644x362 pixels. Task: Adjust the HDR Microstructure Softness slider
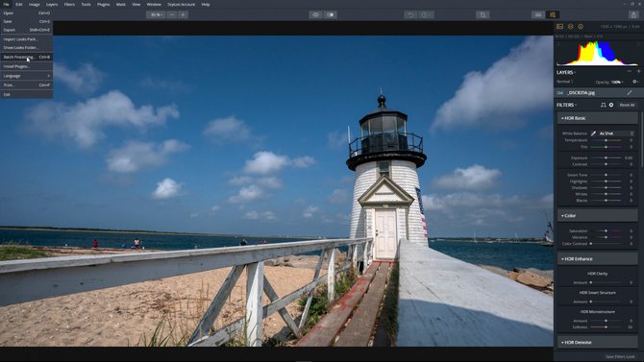point(607,327)
